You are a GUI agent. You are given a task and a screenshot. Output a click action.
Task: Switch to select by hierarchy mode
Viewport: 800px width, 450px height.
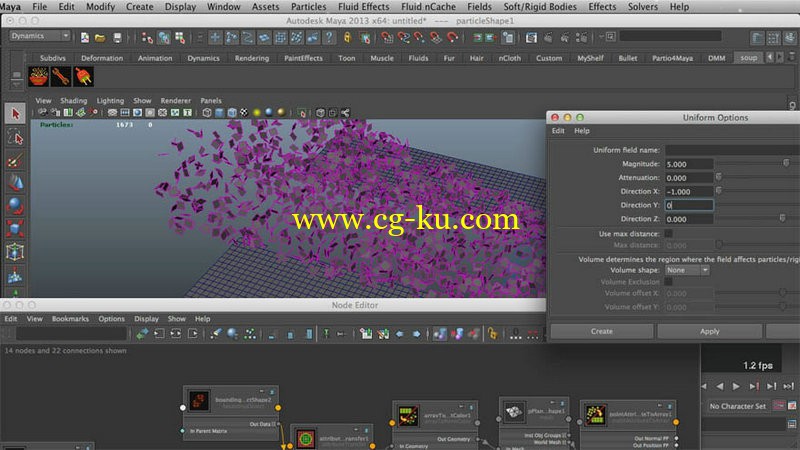pyautogui.click(x=147, y=37)
